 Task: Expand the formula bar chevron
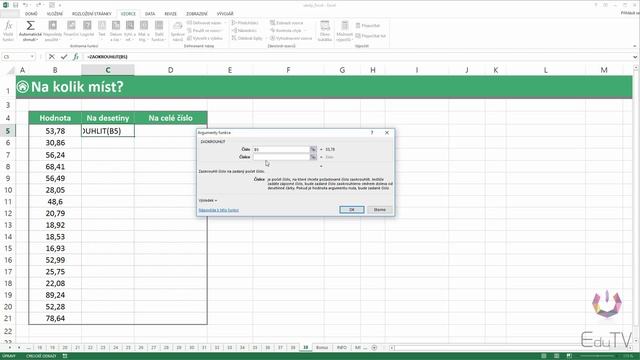coord(635,57)
